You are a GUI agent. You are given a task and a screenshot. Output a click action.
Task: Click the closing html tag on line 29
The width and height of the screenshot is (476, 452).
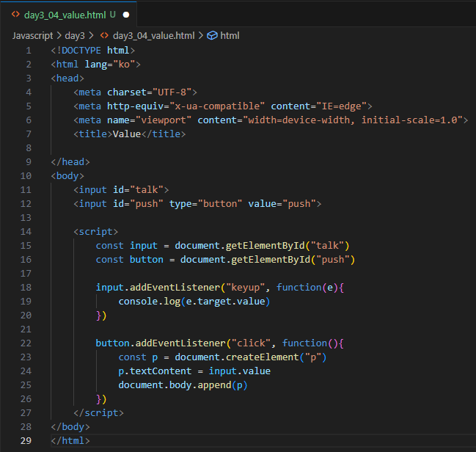pos(70,441)
